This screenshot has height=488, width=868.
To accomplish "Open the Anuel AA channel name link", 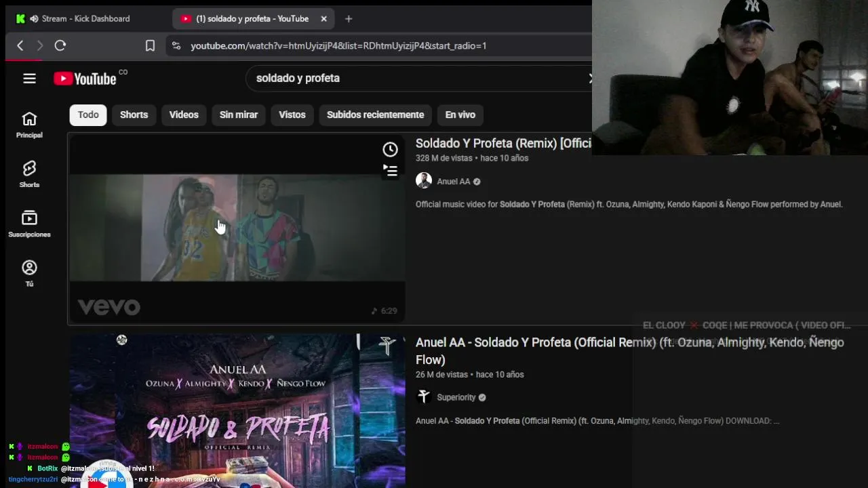I will [x=454, y=181].
